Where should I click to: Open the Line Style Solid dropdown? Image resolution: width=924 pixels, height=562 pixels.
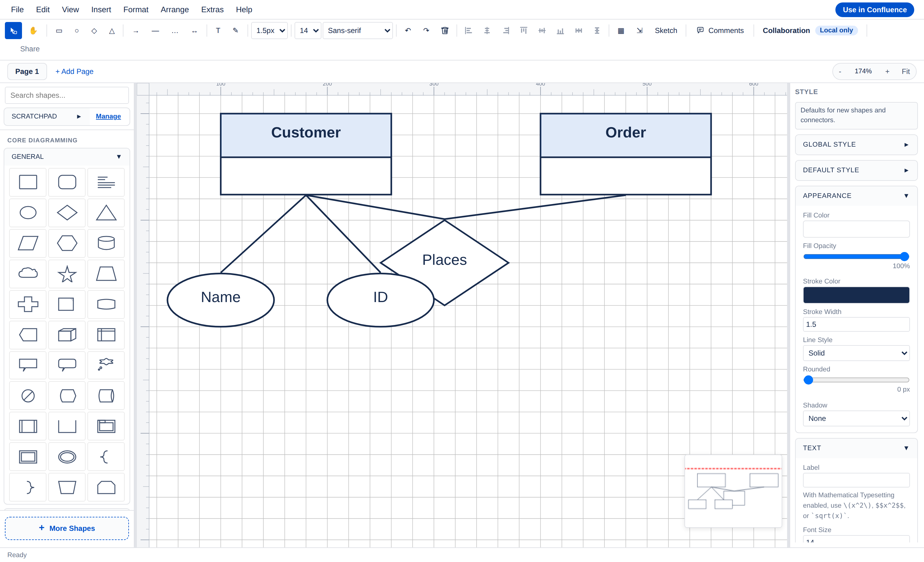click(856, 353)
